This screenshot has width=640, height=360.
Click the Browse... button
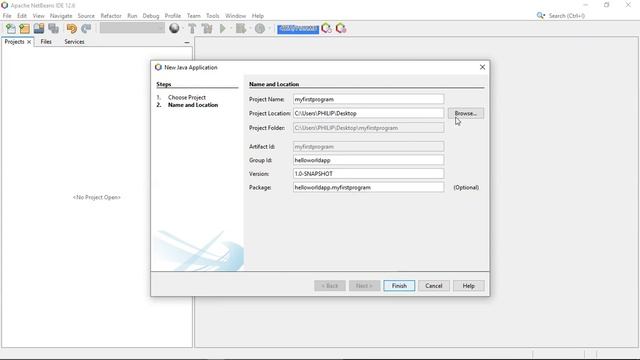[466, 113]
